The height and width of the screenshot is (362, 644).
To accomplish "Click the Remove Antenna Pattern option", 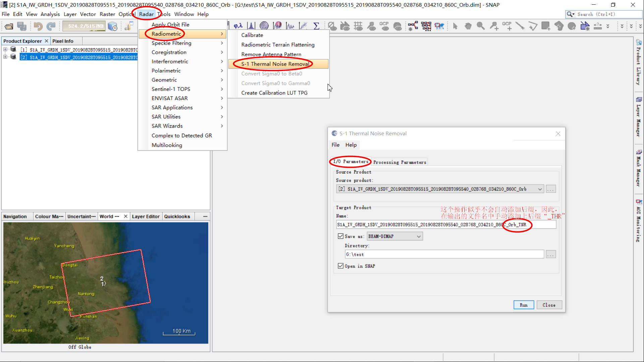I will (272, 54).
